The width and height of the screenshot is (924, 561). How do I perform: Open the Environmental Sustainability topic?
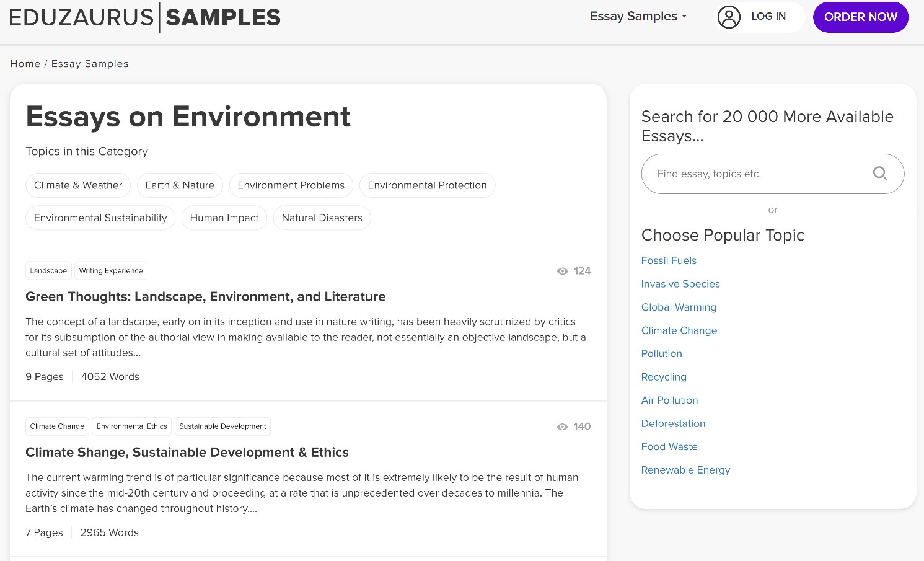[x=100, y=218]
